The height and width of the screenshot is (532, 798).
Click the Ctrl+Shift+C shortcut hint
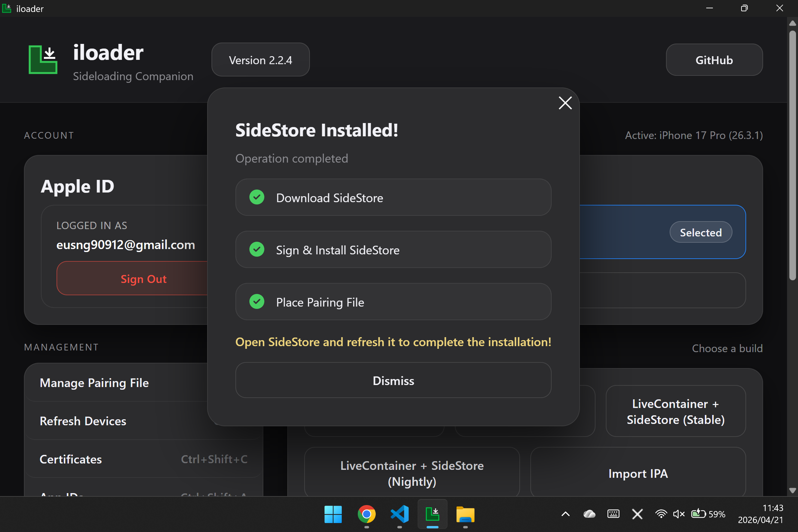pyautogui.click(x=214, y=459)
